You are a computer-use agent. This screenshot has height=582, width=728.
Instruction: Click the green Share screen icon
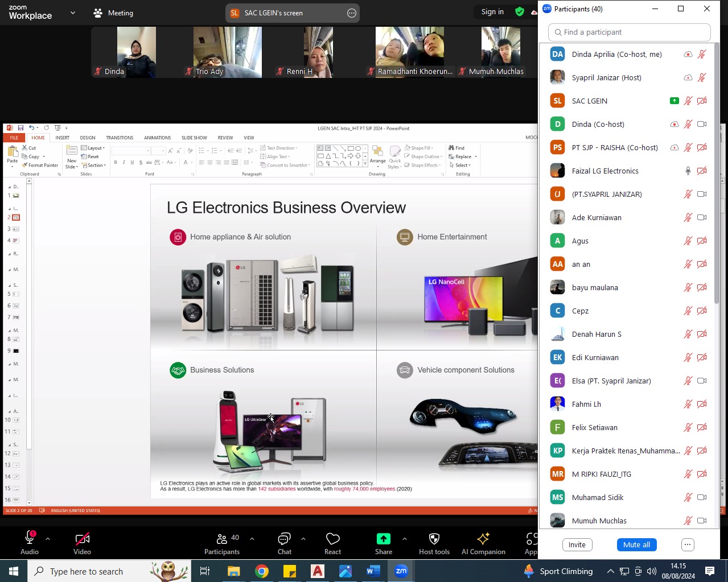pos(383,539)
